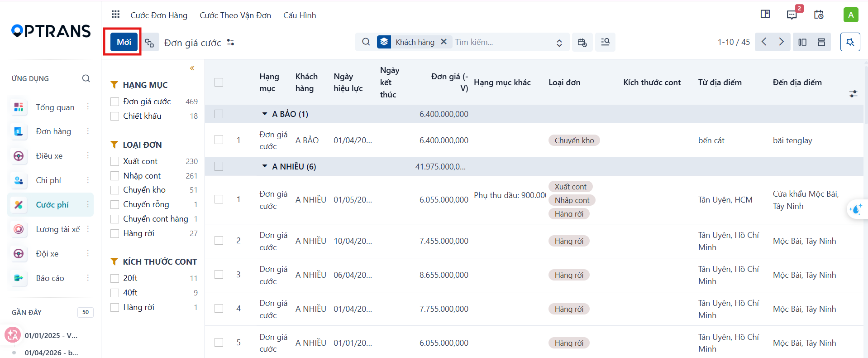
Task: Open the Chi phí app icon
Action: pyautogui.click(x=19, y=180)
